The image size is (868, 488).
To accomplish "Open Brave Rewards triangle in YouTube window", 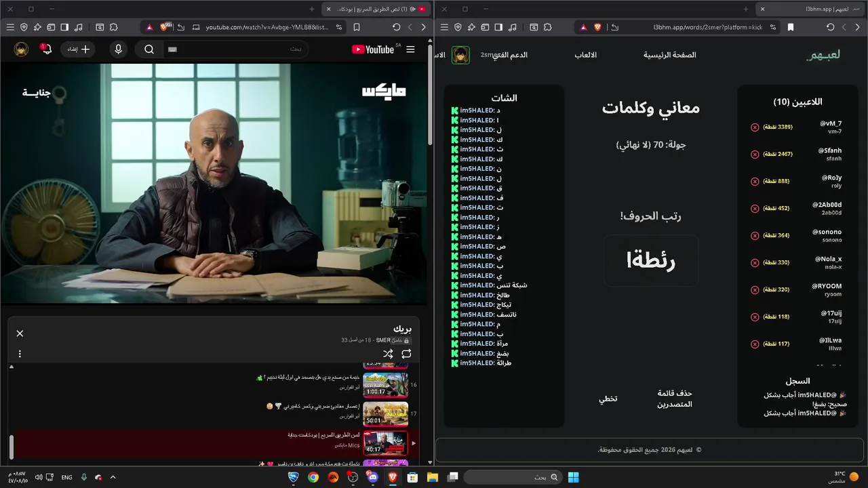I will (149, 27).
